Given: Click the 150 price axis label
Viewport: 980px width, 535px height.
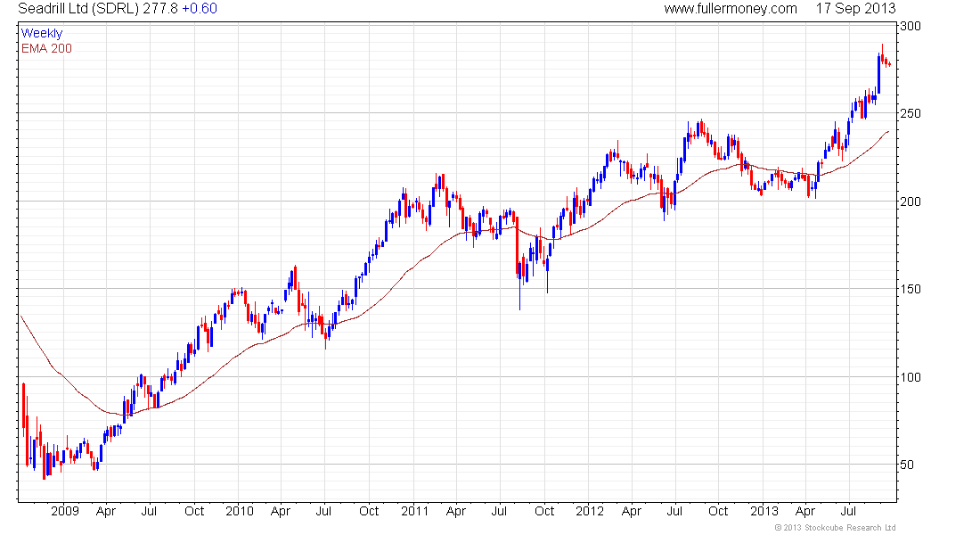Looking at the screenshot, I should pyautogui.click(x=911, y=289).
